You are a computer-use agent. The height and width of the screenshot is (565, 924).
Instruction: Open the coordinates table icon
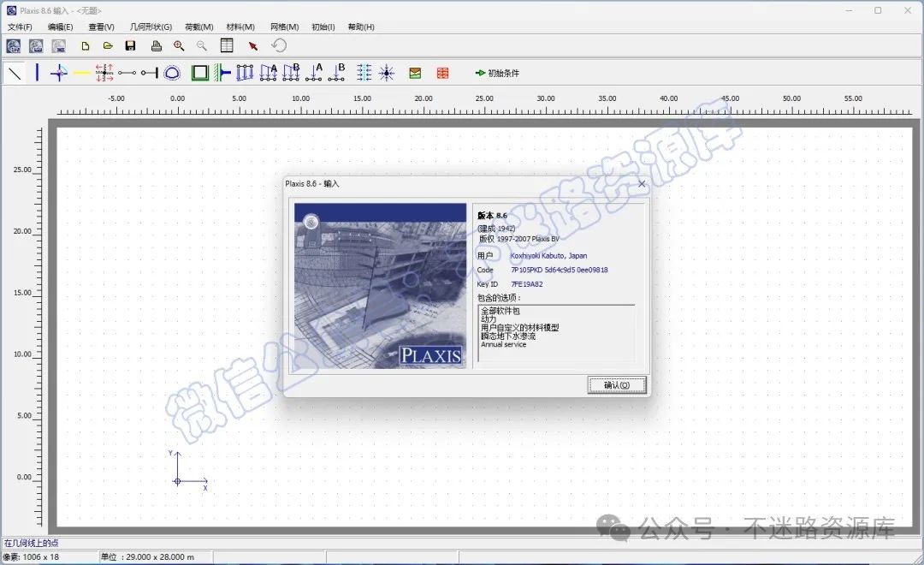(227, 45)
